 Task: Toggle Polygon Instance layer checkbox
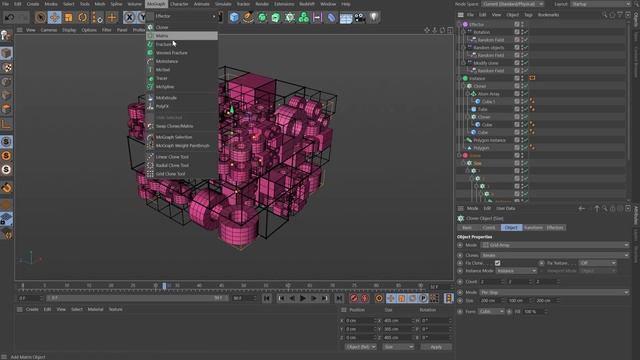pyautogui.click(x=517, y=140)
